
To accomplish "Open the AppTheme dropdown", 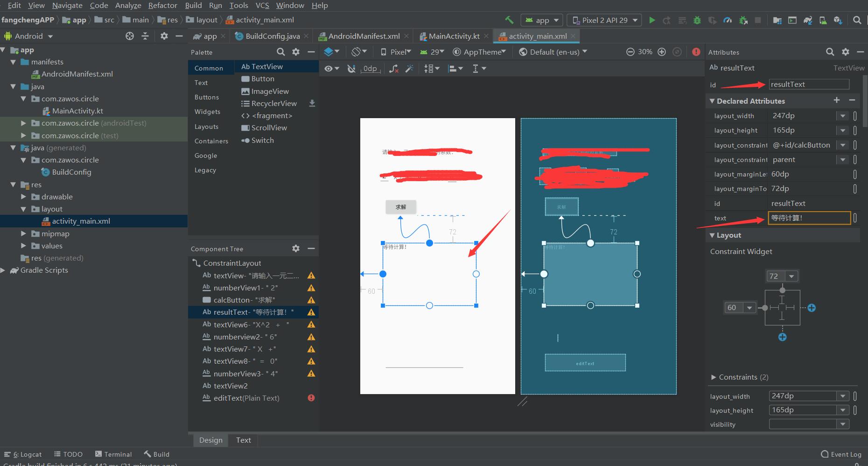I will pyautogui.click(x=480, y=52).
